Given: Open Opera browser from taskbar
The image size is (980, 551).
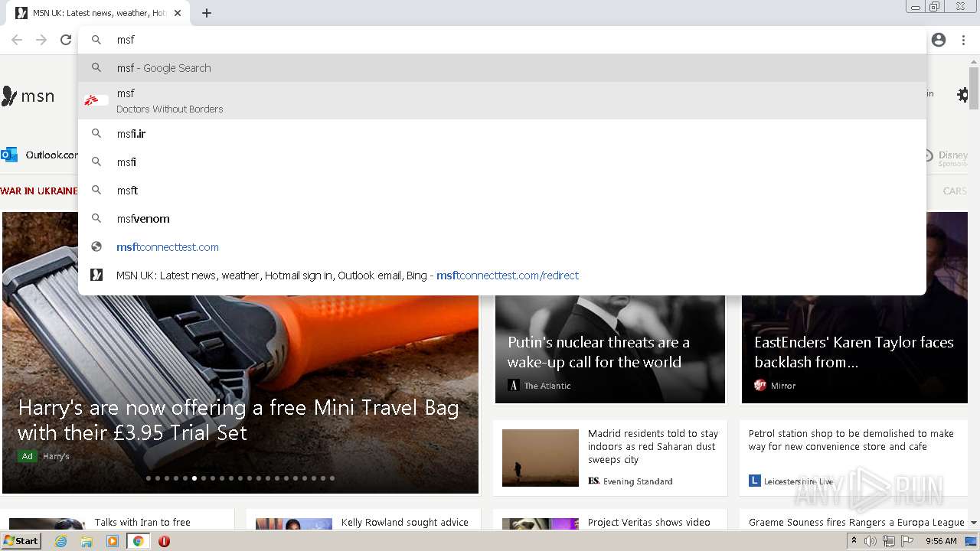Looking at the screenshot, I should (x=164, y=541).
